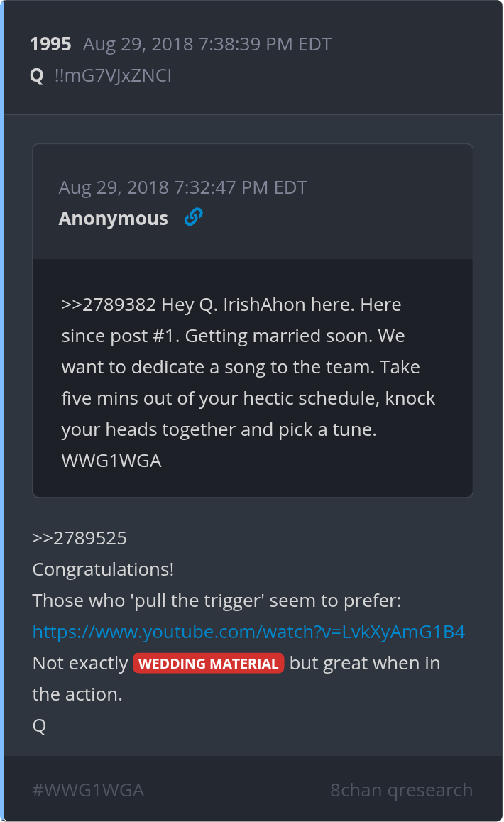Select post number 1995
504x822 pixels.
50,44
